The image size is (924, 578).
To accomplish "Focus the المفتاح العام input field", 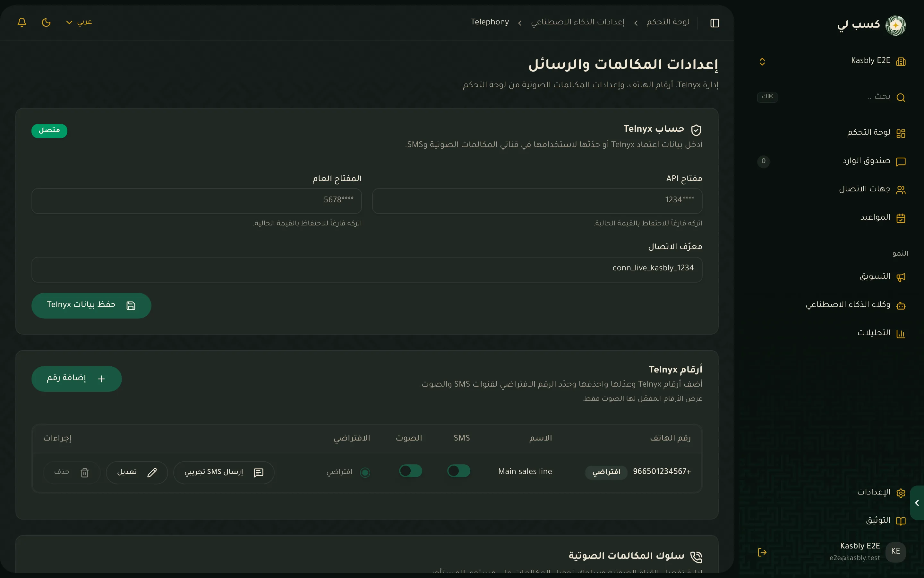I will tap(196, 201).
